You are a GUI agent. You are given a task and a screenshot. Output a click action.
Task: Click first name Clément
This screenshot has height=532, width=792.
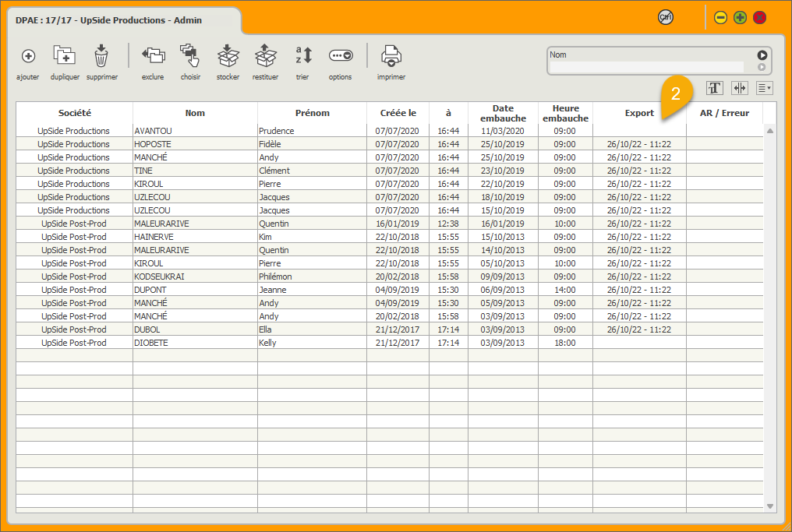(x=274, y=171)
